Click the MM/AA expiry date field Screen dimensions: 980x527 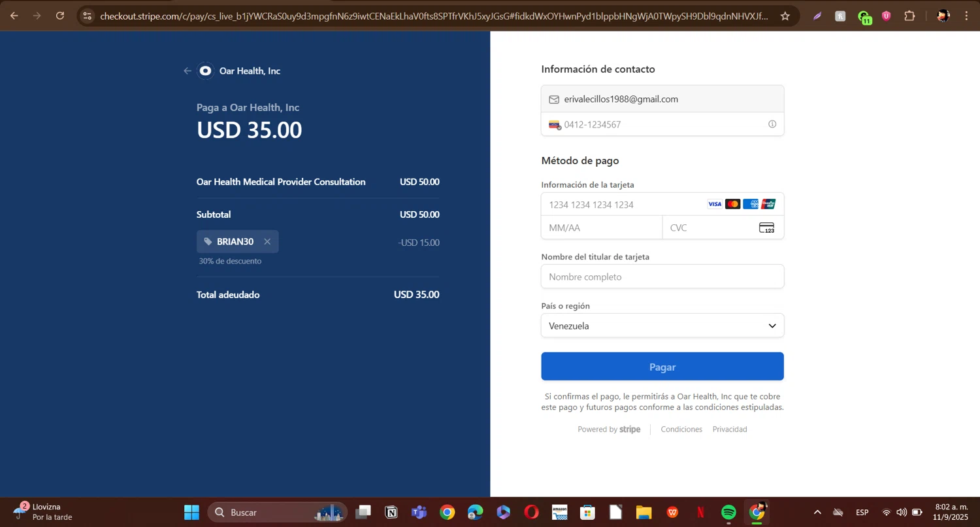tap(602, 228)
